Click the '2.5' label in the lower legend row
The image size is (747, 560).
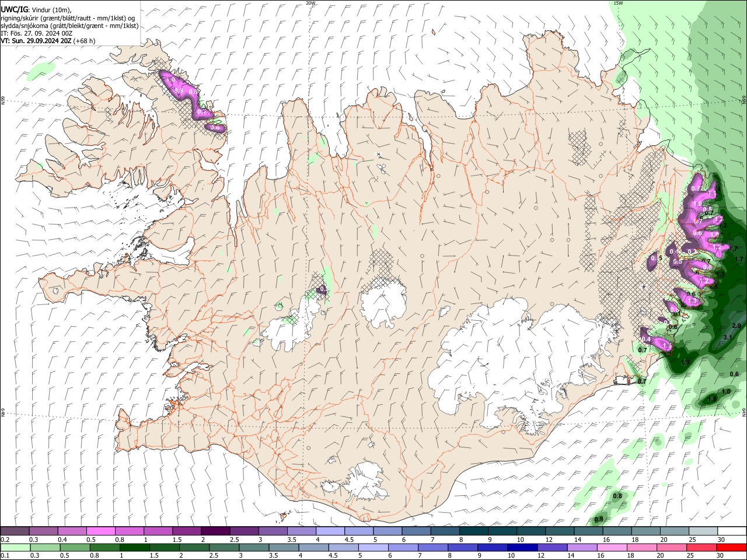click(x=214, y=555)
